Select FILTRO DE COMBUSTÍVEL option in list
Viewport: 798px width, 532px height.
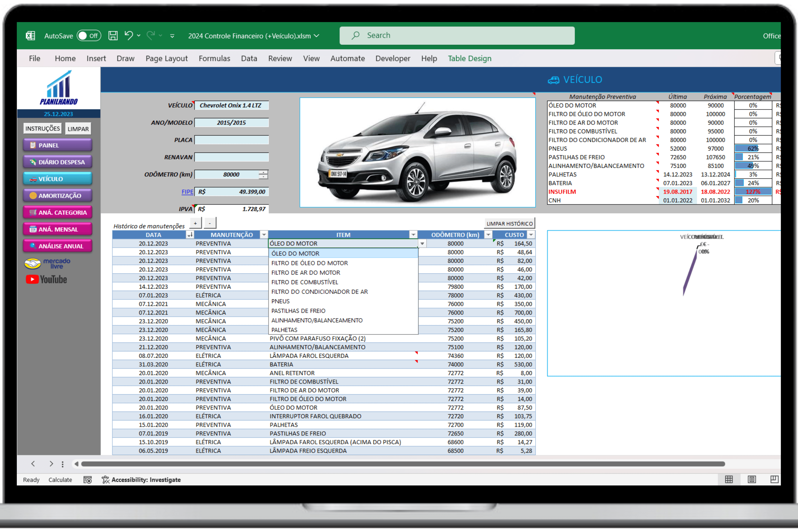343,282
